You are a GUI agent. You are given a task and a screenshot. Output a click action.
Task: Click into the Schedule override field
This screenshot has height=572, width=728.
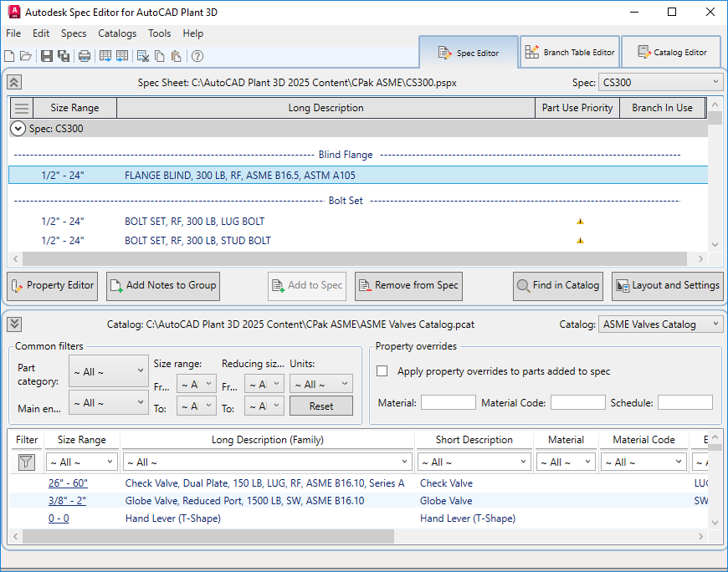[x=684, y=402]
